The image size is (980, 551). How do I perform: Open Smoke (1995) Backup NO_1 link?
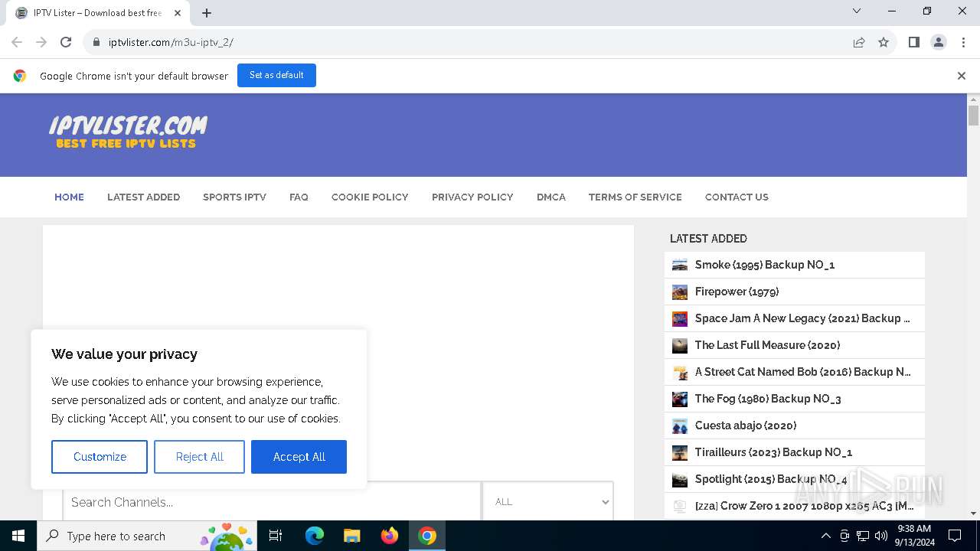(x=765, y=265)
